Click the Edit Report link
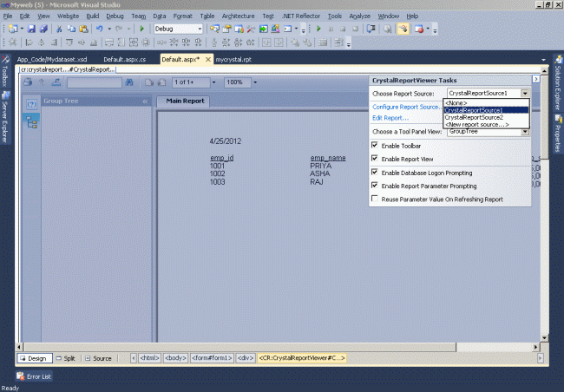Viewport: 564px width, 392px height. (390, 118)
